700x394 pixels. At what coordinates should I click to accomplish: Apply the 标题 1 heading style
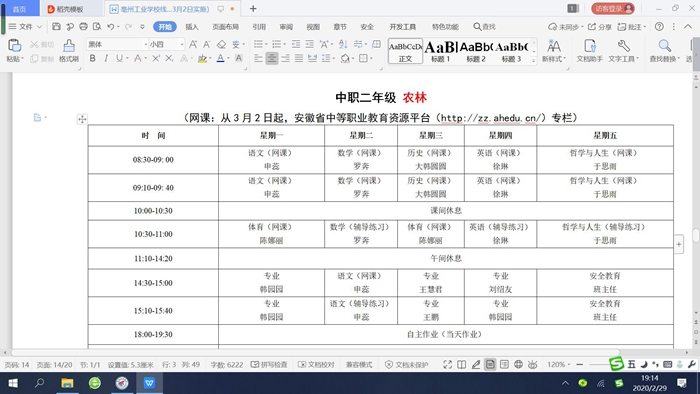pos(440,52)
